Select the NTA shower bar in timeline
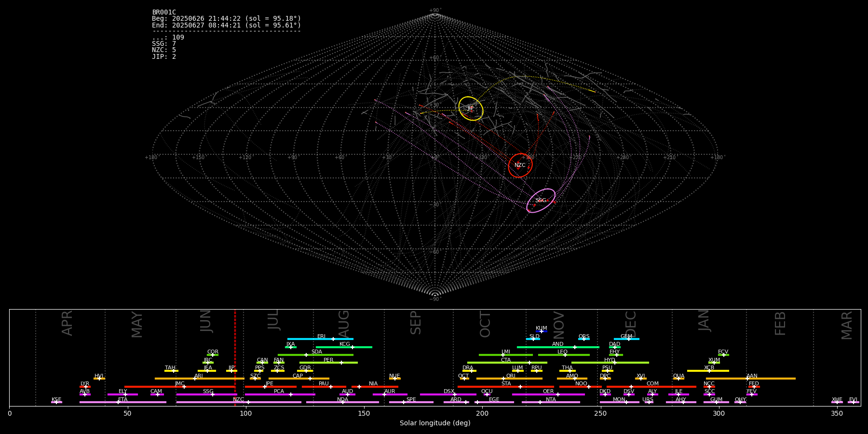This screenshot has width=868, height=434. pyautogui.click(x=551, y=402)
